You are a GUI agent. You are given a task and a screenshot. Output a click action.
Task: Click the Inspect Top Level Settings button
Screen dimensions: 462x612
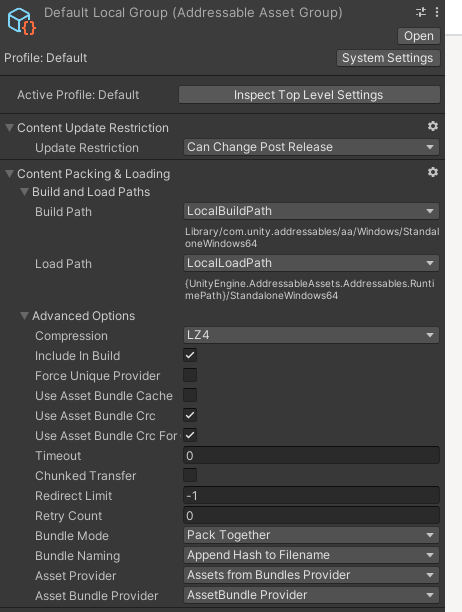click(x=309, y=95)
